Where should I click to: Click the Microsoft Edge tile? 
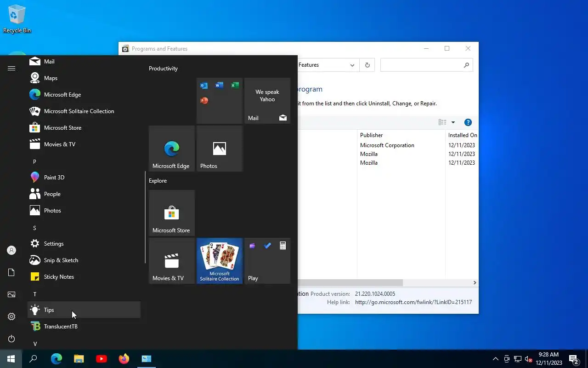pos(172,149)
